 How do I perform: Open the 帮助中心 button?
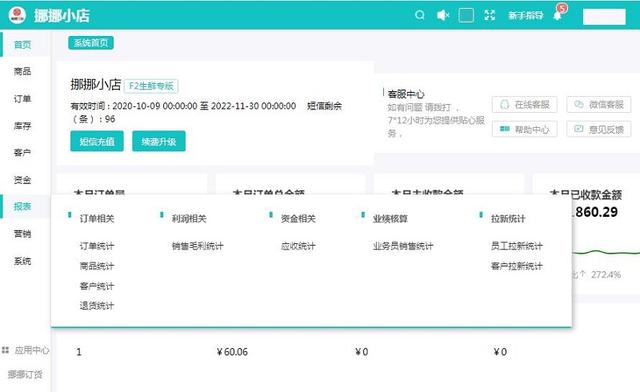pos(524,129)
